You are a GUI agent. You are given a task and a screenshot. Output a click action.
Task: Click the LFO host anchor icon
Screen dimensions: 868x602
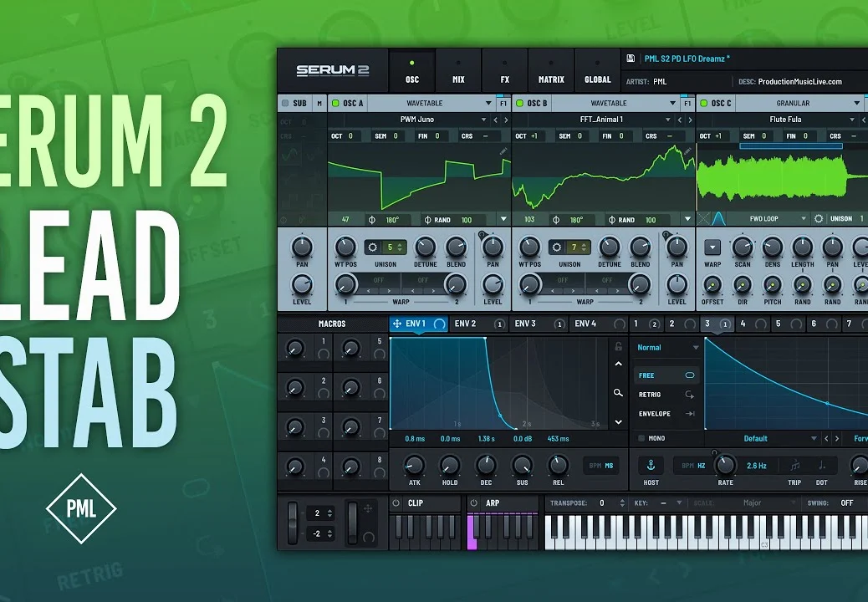coord(651,465)
